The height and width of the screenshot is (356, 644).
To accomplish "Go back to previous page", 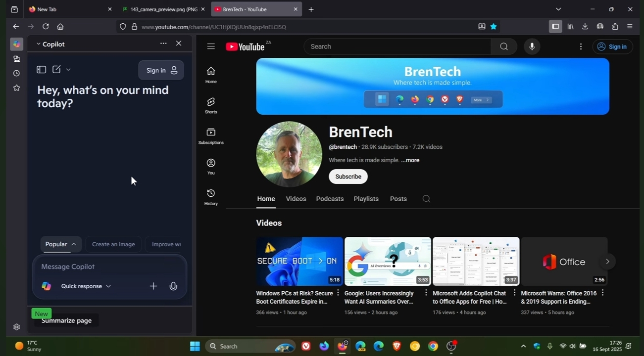I will tap(16, 27).
